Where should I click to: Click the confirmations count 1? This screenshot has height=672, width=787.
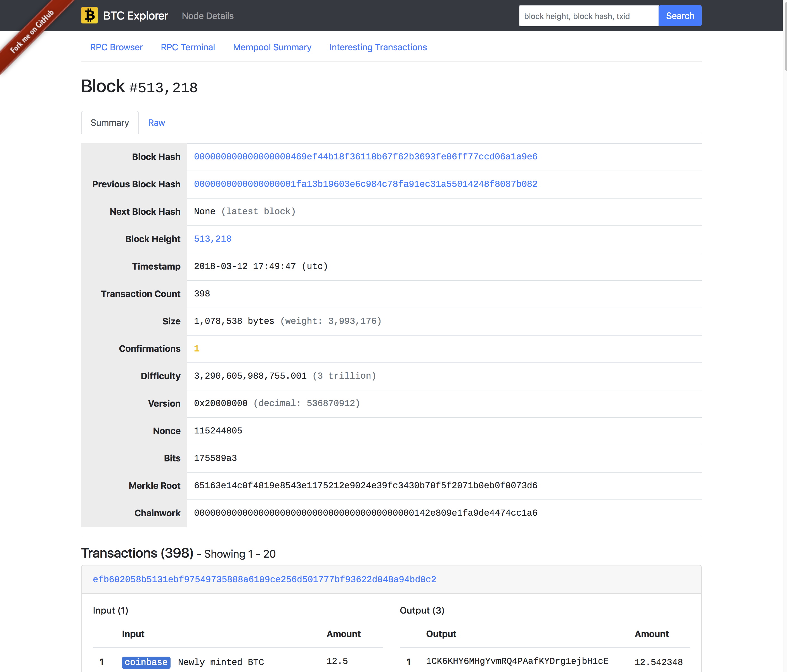[196, 348]
